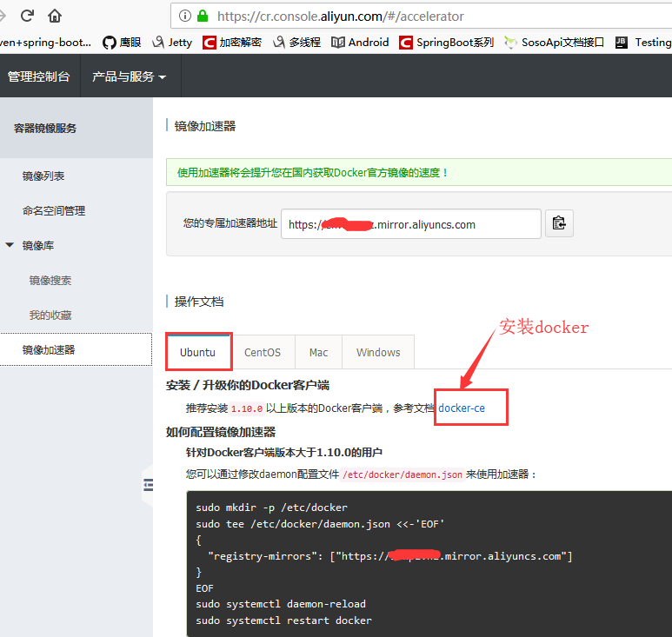
Task: Click the accelerator address input field
Action: tap(411, 224)
